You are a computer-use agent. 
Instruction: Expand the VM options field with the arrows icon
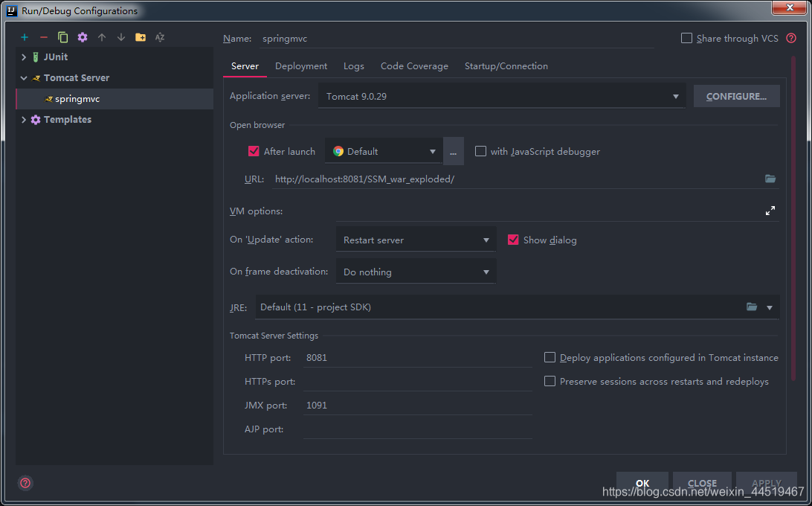click(x=770, y=211)
